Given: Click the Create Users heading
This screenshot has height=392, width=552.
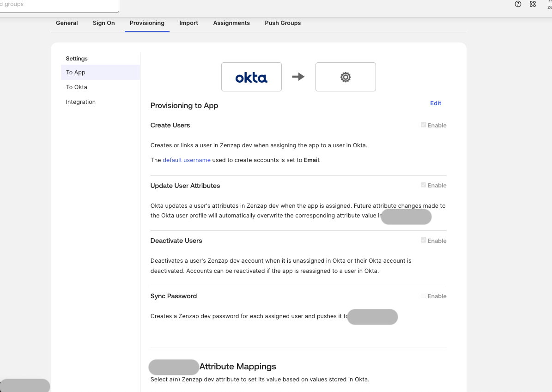Looking at the screenshot, I should (170, 125).
